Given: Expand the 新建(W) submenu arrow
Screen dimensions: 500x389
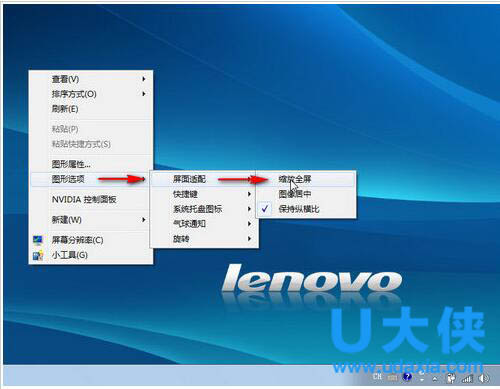Looking at the screenshot, I should pos(144,220).
